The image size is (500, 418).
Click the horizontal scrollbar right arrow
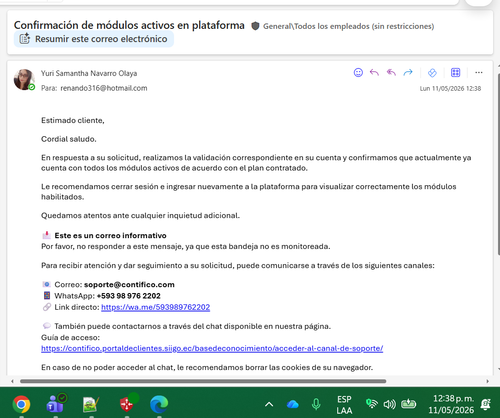click(487, 381)
